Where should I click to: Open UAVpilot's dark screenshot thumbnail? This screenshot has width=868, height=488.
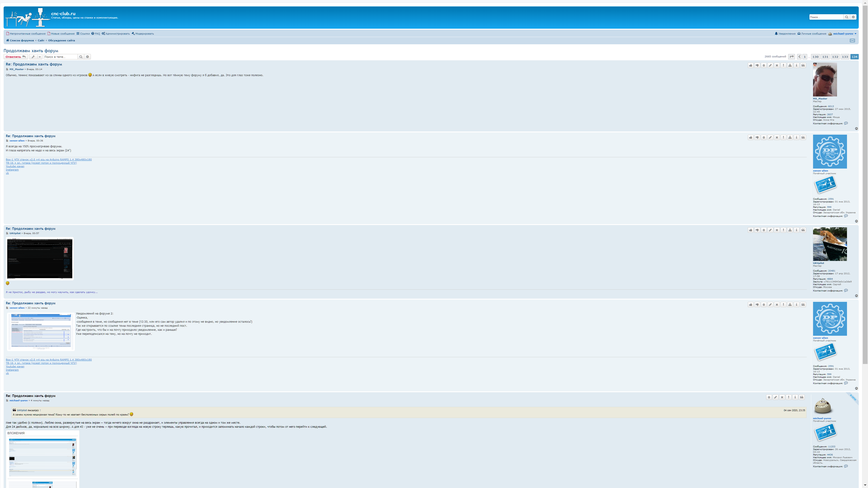coord(40,258)
